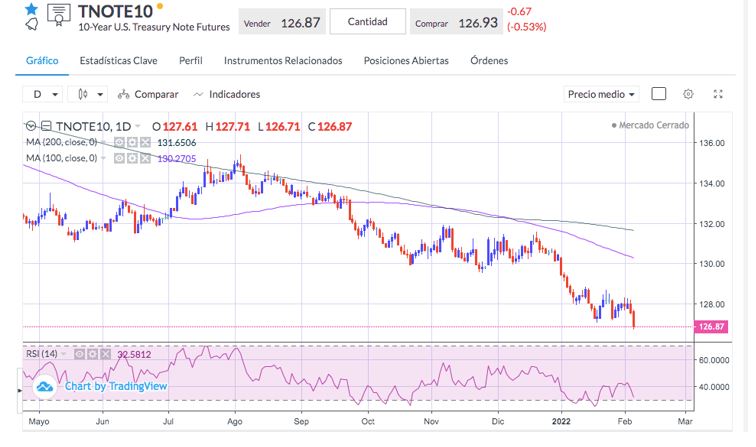Open the D timeframe dropdown
Viewport: 756px width, 447px height.
click(43, 95)
